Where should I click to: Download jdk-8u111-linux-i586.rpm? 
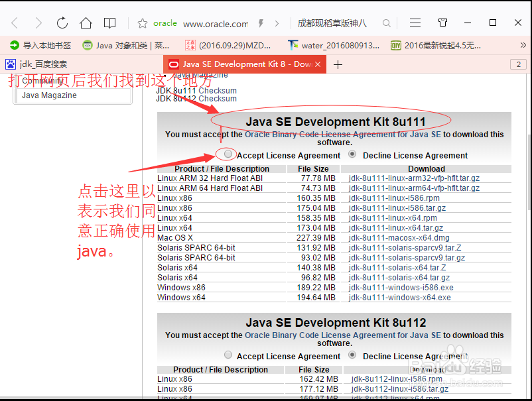[x=394, y=198]
